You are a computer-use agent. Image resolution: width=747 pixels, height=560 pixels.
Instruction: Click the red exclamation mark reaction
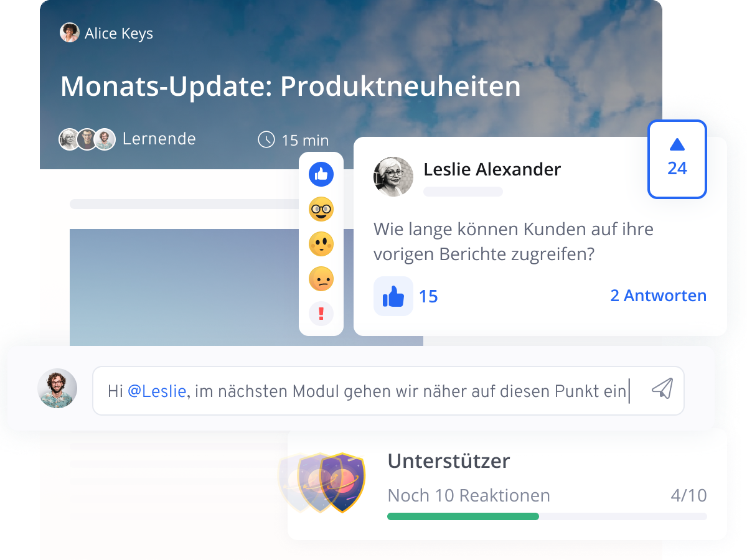[x=320, y=314]
